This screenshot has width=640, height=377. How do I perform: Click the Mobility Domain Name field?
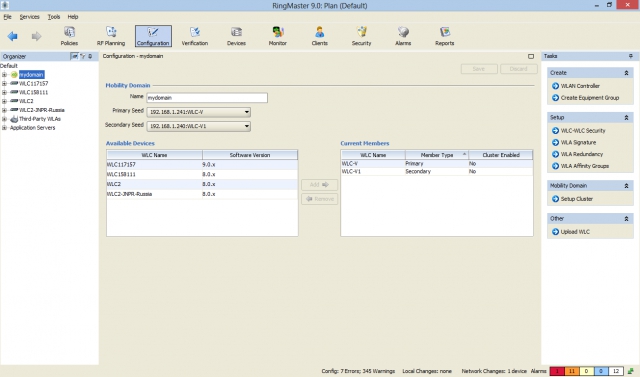207,98
